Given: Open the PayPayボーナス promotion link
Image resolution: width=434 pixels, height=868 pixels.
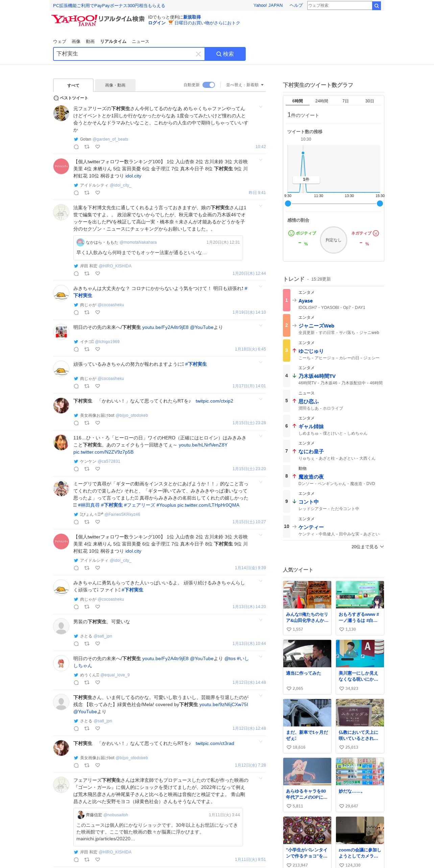Looking at the screenshot, I should (109, 6).
